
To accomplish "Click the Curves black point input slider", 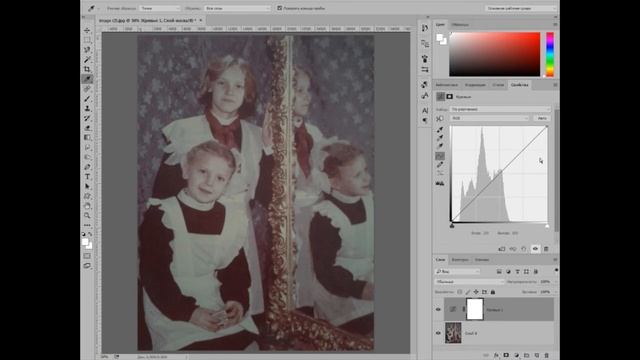I will (x=452, y=226).
